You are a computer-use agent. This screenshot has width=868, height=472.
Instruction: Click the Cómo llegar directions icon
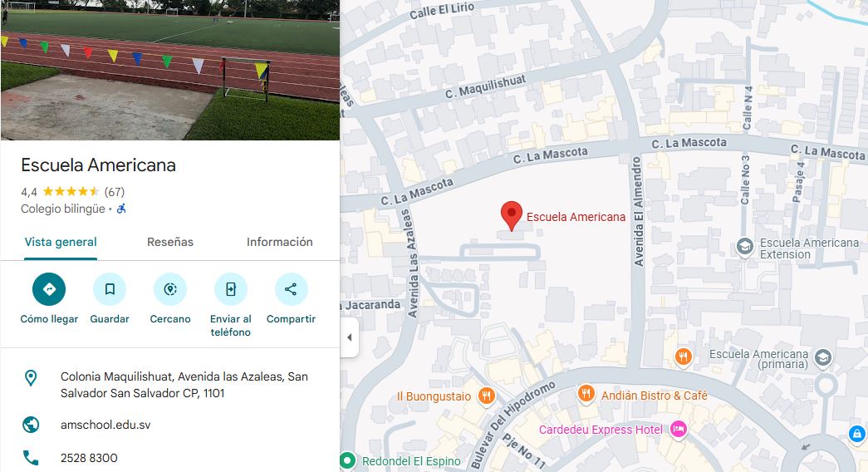click(49, 289)
